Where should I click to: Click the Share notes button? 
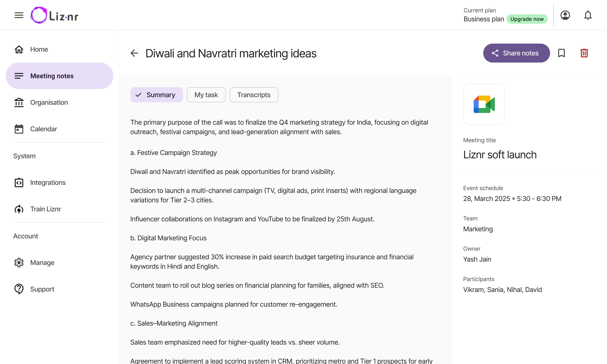(516, 53)
